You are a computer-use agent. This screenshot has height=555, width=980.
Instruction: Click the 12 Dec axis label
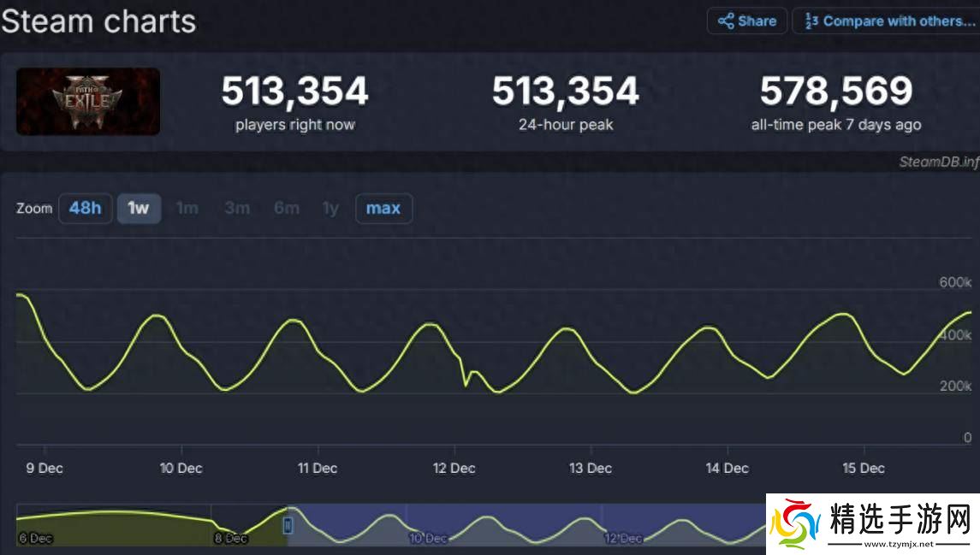coord(454,468)
